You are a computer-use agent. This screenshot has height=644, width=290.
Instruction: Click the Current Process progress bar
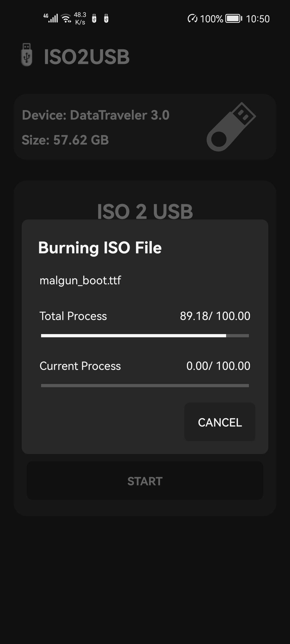145,386
